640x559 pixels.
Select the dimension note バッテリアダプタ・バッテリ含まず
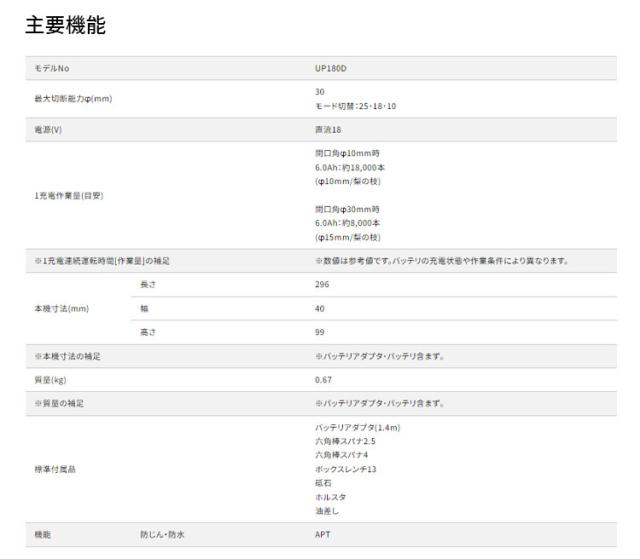380,356
